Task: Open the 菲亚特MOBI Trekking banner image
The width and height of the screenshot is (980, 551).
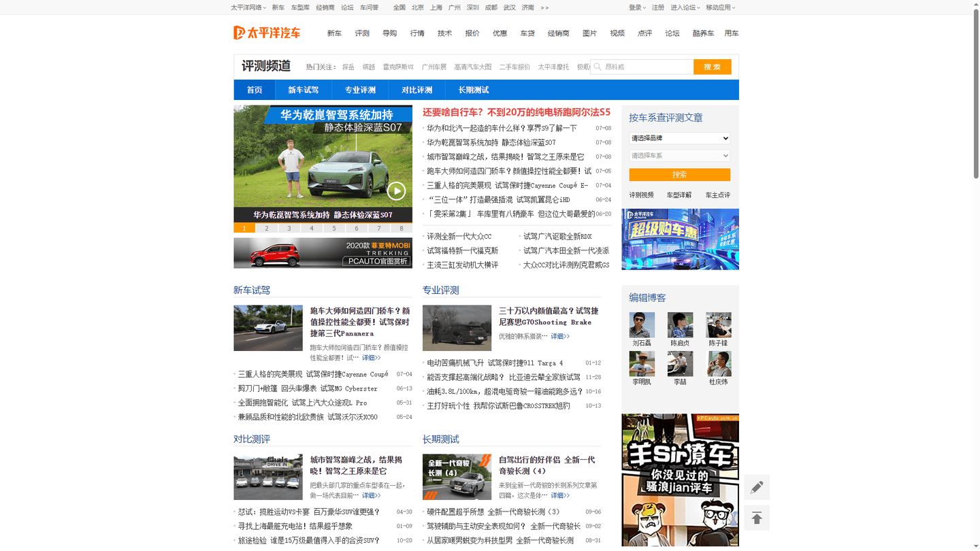Action: point(323,253)
